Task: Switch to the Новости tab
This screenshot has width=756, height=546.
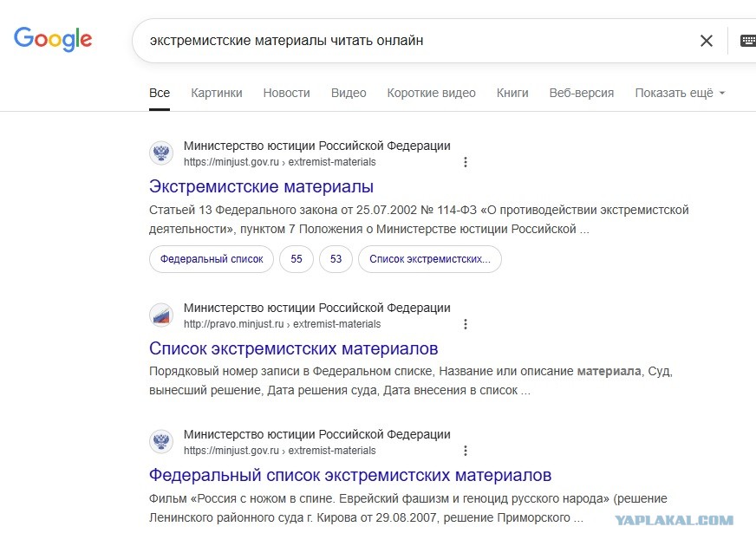Action: click(286, 93)
